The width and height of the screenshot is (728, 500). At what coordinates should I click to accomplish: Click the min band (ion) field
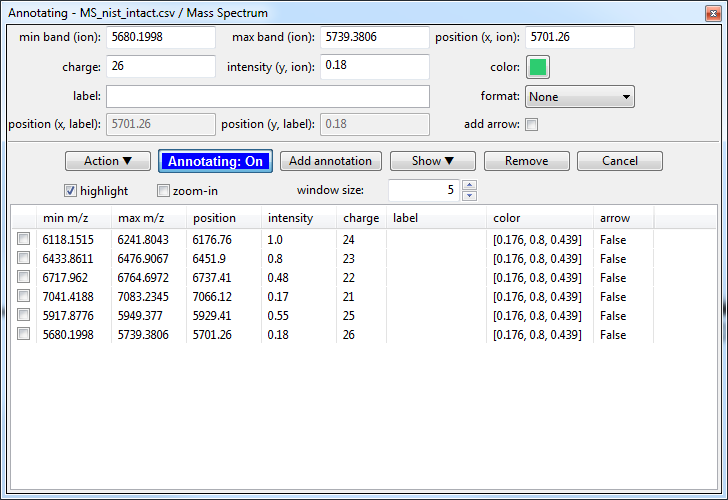(160, 37)
